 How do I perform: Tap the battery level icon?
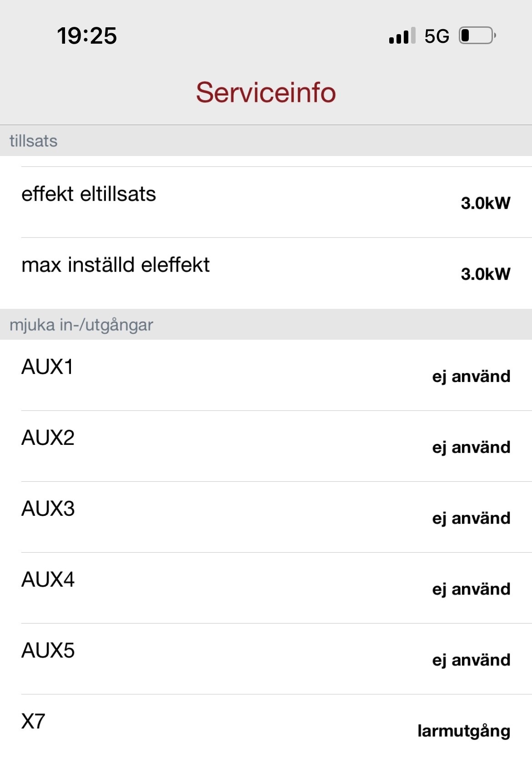(x=477, y=35)
